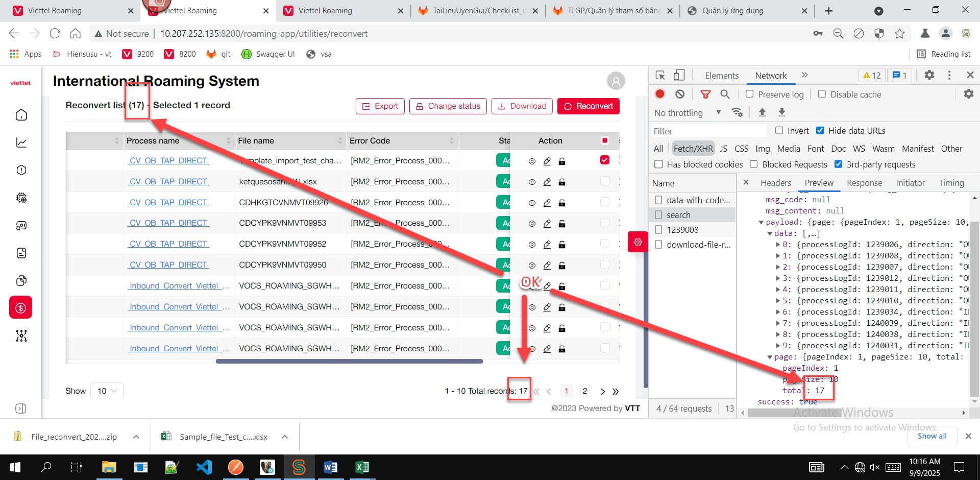Click the red Reconvert button
980x480 pixels.
point(589,106)
